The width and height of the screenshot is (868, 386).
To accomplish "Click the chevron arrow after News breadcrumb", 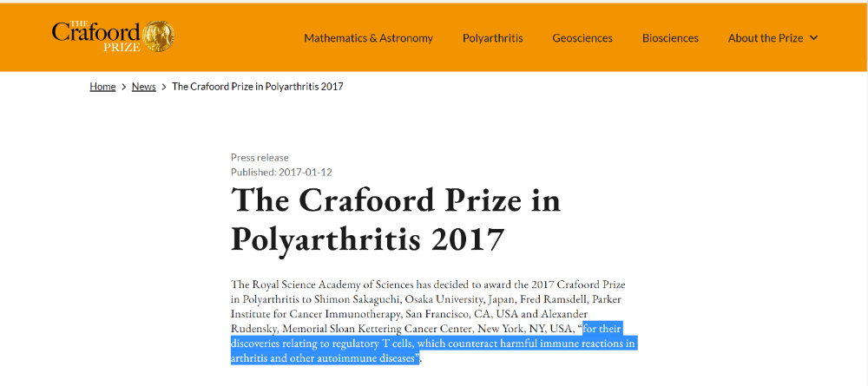I will [164, 87].
